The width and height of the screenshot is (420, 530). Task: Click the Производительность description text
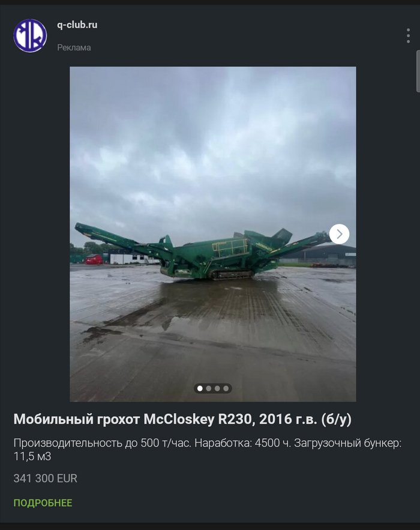click(x=208, y=450)
